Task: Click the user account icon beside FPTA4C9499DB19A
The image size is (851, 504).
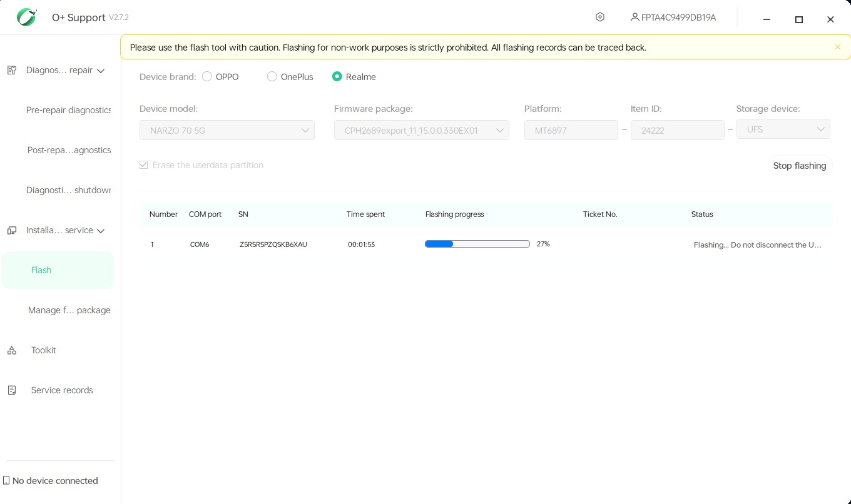Action: click(x=634, y=18)
